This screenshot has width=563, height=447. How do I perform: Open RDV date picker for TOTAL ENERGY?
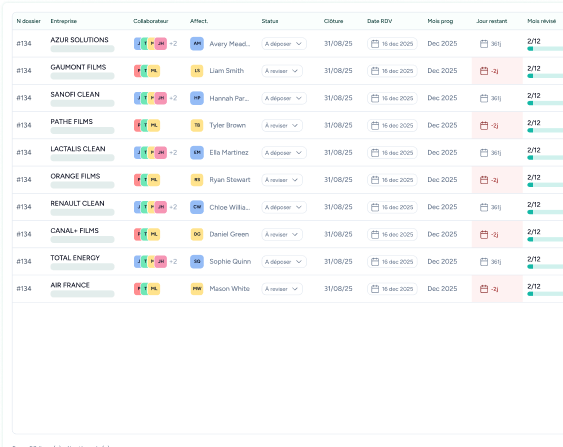tap(392, 261)
